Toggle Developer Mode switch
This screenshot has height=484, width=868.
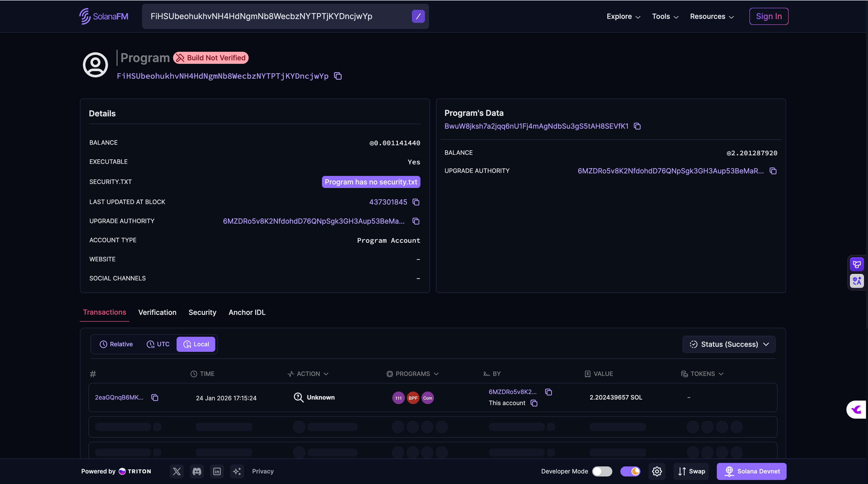(x=602, y=471)
